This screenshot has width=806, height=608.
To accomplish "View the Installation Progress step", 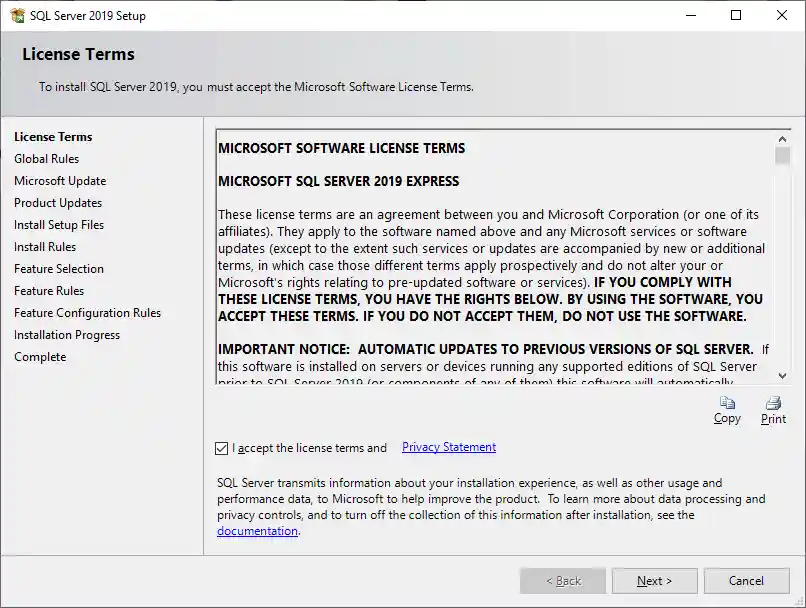I will tap(66, 334).
